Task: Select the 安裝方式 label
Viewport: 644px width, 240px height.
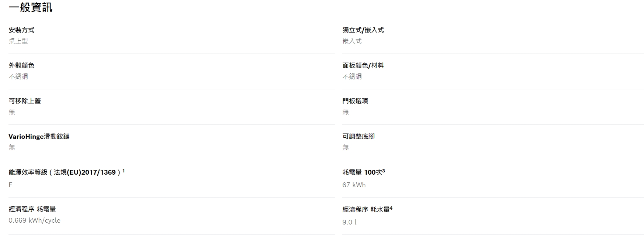Action: pos(21,30)
